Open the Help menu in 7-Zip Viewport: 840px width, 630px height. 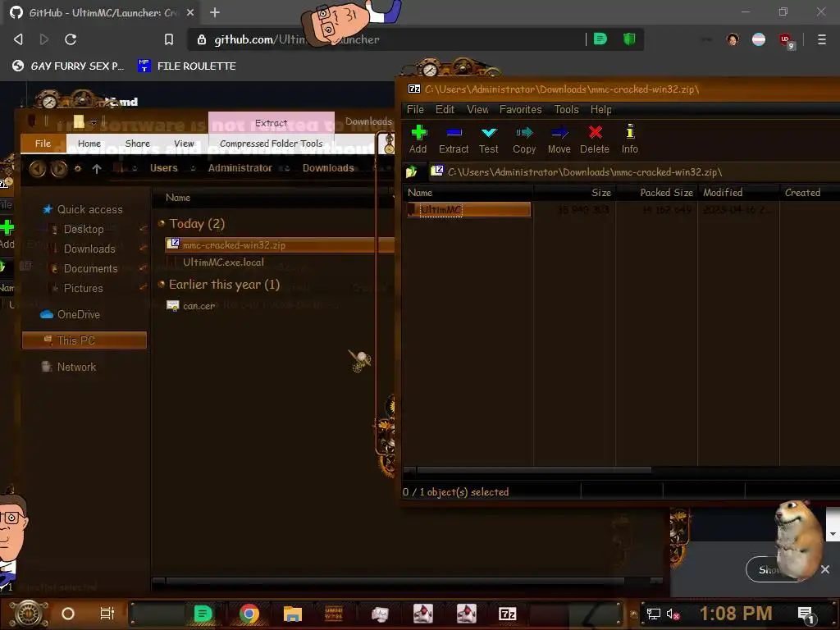(600, 109)
